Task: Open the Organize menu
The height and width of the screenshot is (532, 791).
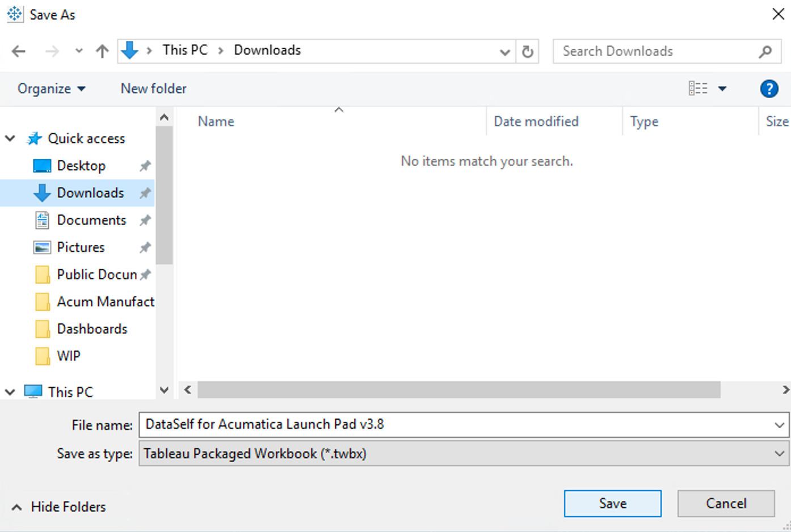Action: pyautogui.click(x=51, y=88)
